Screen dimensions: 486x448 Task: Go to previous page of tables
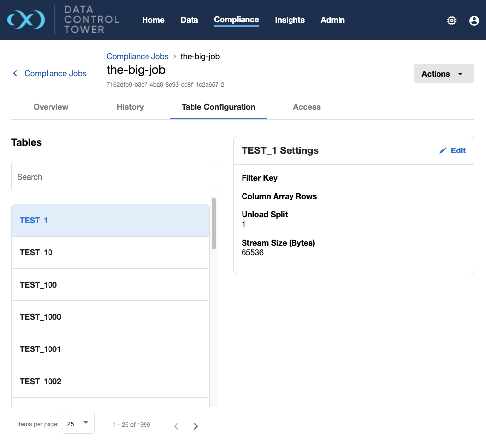coord(176,426)
